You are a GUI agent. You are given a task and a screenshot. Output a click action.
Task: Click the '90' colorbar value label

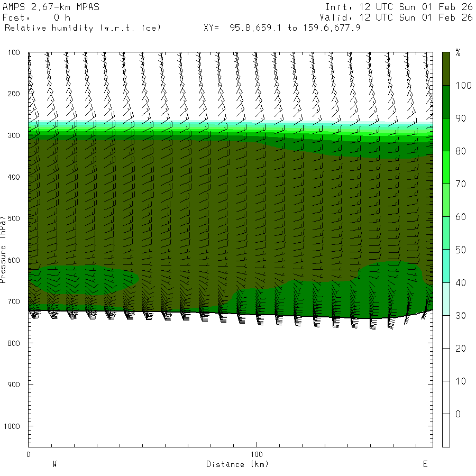(461, 118)
